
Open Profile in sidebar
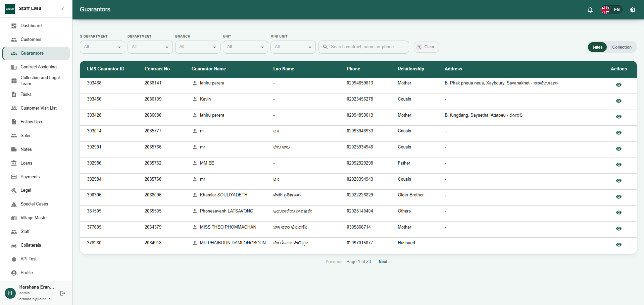[x=36, y=273]
